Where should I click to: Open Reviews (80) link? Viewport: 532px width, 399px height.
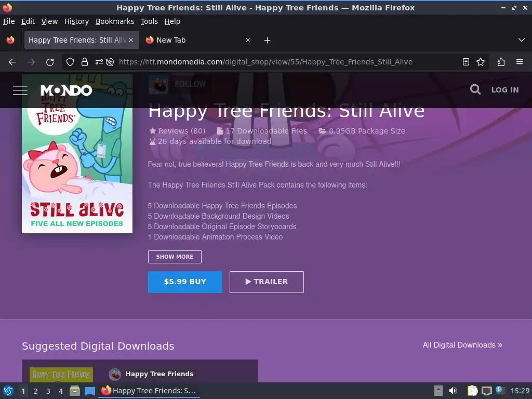pos(178,131)
